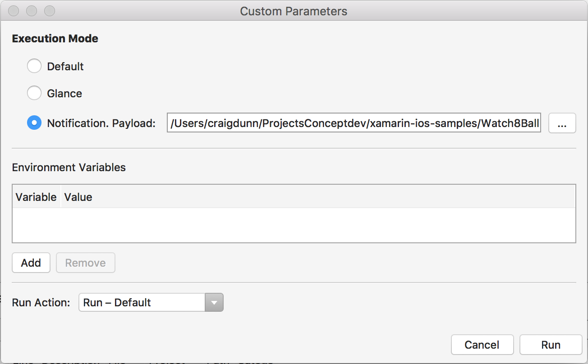
Task: Click the window close button
Action: (14, 11)
